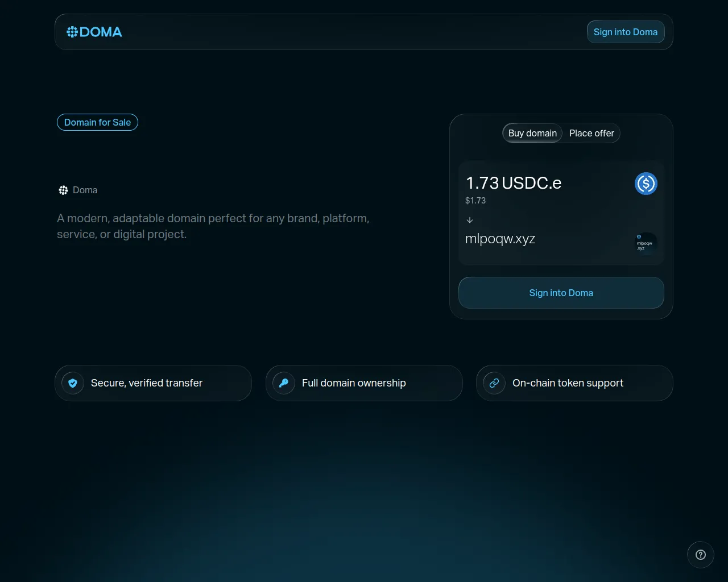Click the Doma owner label
728x582 pixels.
tap(85, 190)
